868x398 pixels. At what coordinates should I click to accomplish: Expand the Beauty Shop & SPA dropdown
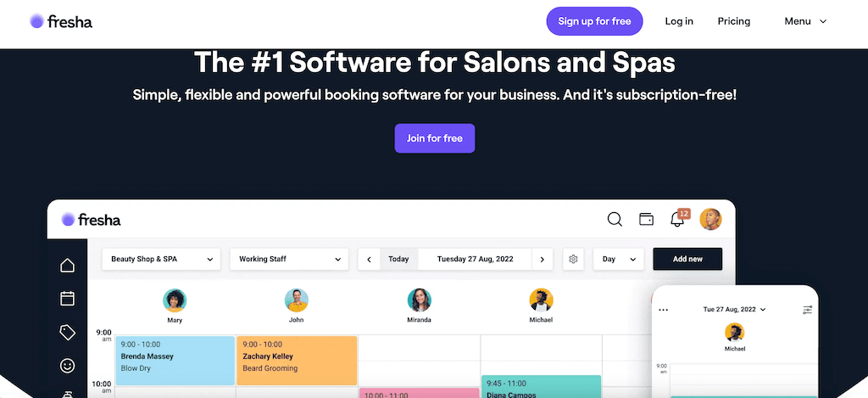click(161, 259)
